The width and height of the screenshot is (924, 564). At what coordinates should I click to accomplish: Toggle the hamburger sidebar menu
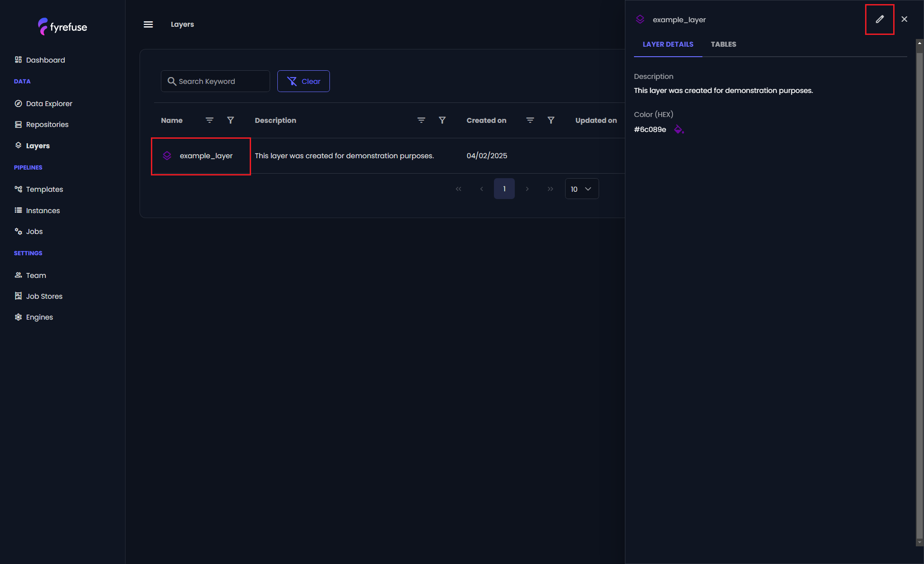point(148,24)
